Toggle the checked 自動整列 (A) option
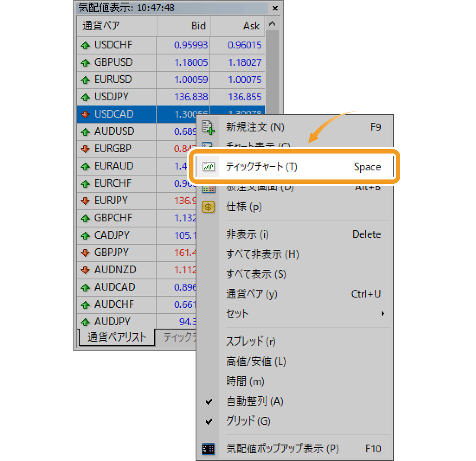 click(294, 401)
